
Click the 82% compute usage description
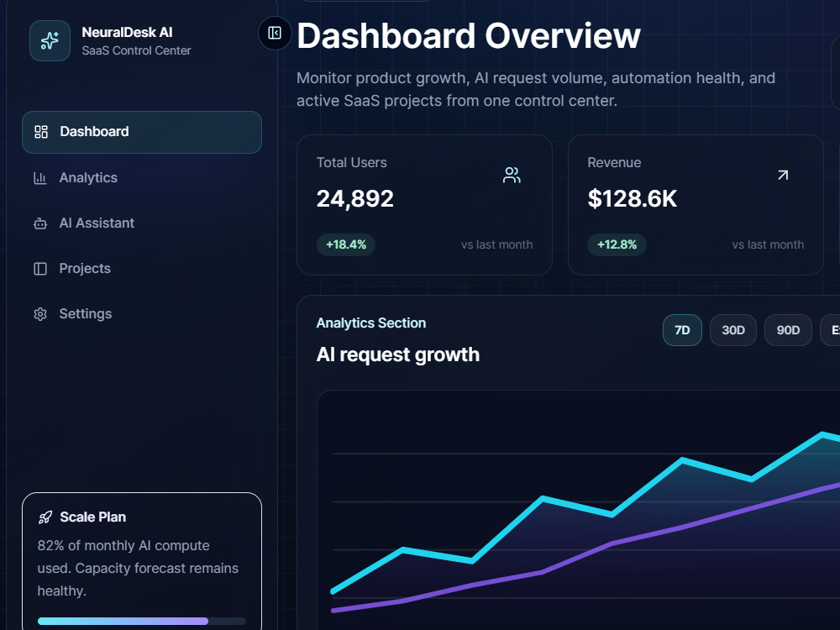pyautogui.click(x=138, y=569)
